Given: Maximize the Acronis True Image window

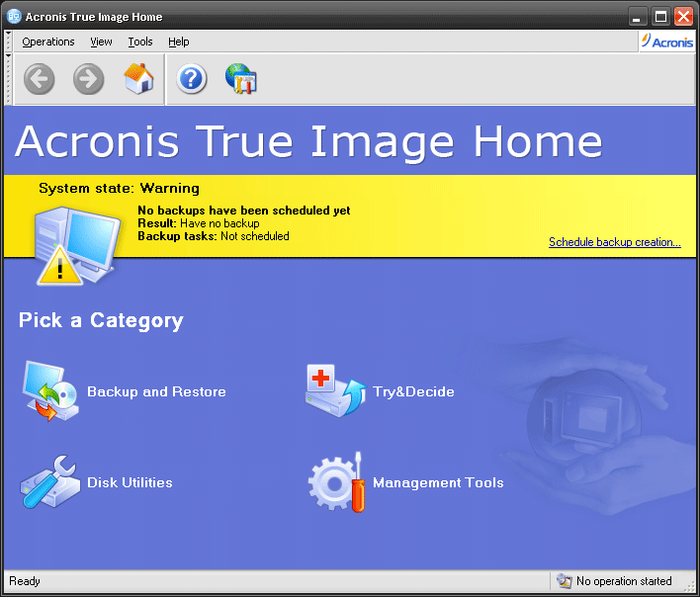Looking at the screenshot, I should click(660, 17).
